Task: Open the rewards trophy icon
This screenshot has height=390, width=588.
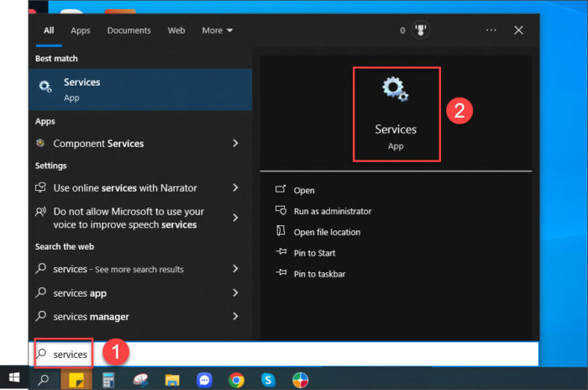Action: (421, 30)
